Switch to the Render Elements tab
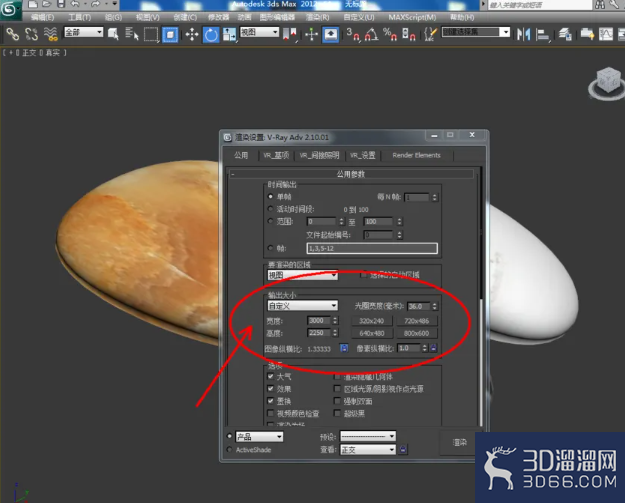 tap(417, 155)
